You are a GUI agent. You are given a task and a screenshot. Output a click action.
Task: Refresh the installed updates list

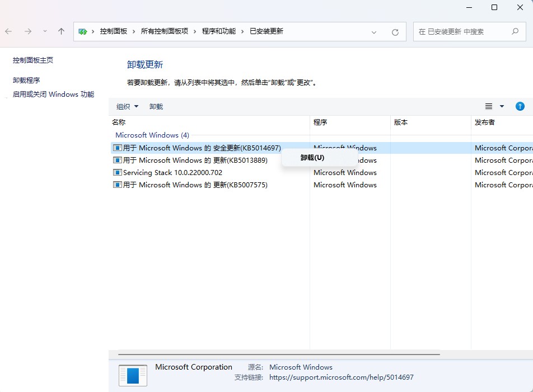[x=395, y=32]
